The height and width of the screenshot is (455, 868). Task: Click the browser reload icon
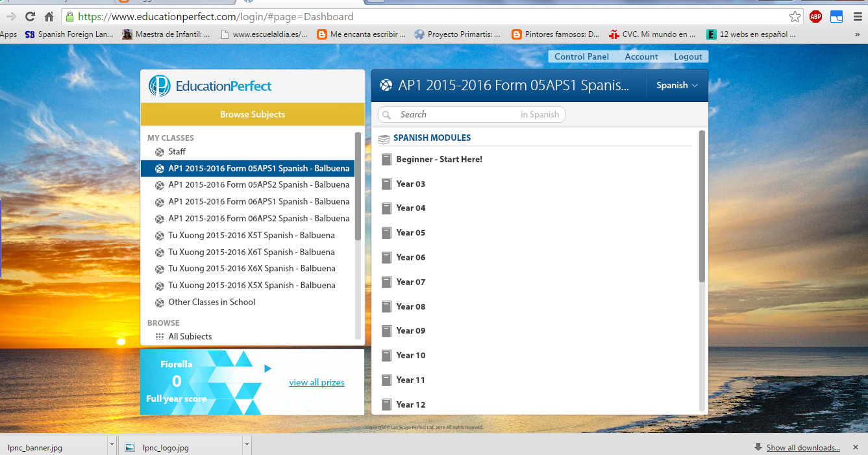30,17
